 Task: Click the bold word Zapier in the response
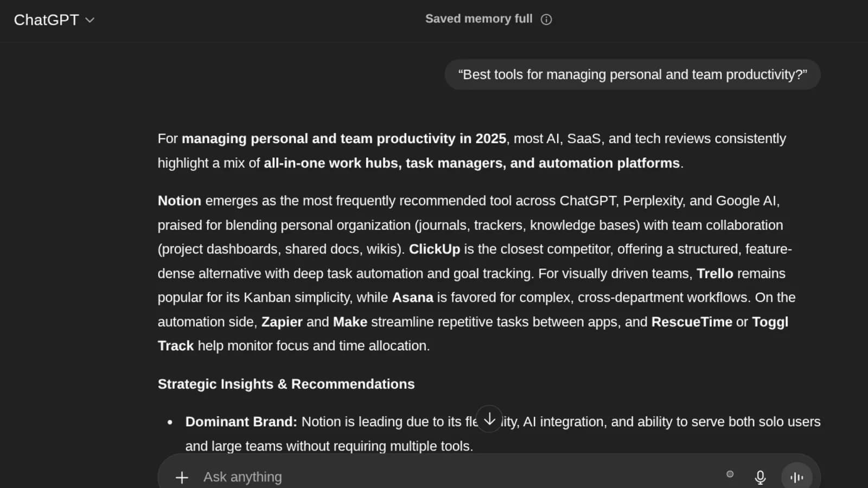(282, 322)
